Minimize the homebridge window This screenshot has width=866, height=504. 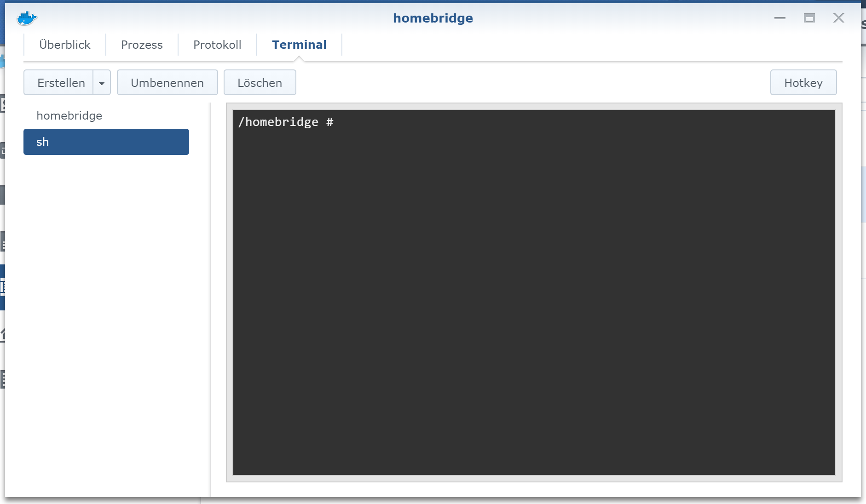(x=779, y=18)
